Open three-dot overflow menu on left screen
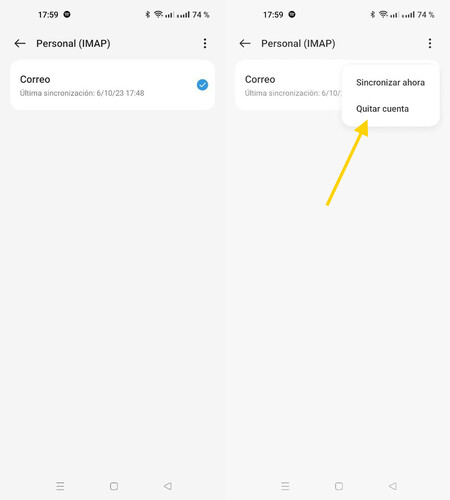Screen dimensions: 450x500 [205, 43]
